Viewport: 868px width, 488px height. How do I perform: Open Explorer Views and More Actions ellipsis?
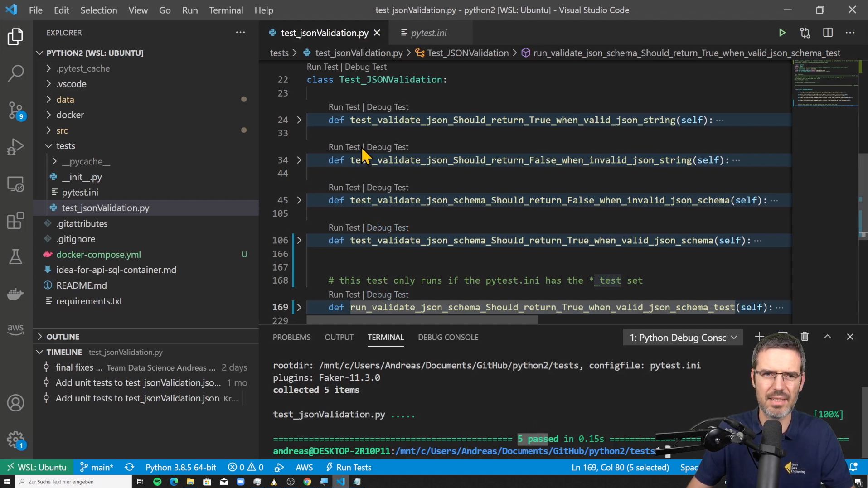(x=240, y=33)
